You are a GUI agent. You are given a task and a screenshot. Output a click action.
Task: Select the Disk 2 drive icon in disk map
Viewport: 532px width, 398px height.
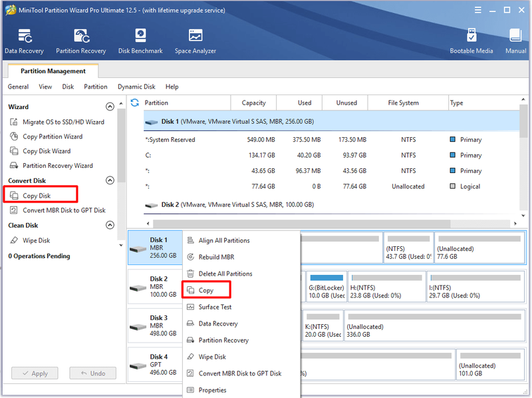click(x=138, y=288)
